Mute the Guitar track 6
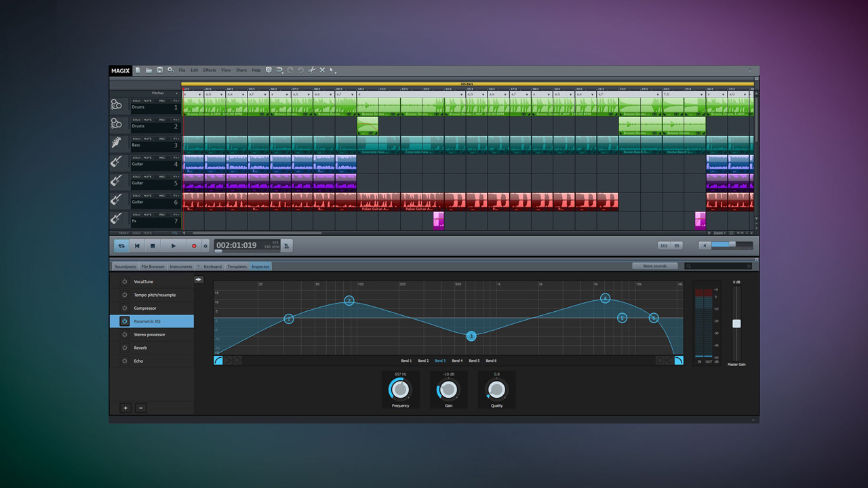Viewport: 868px width, 488px height. (x=148, y=196)
